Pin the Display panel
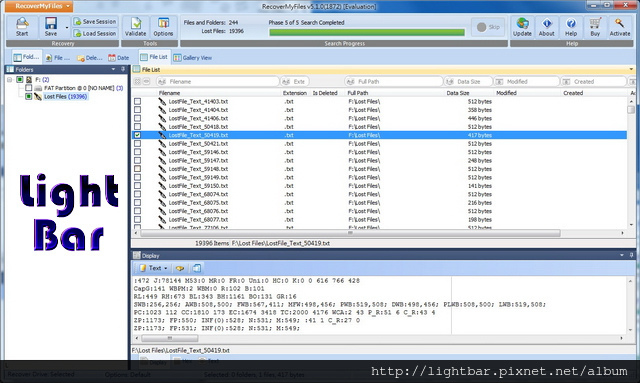 631,255
